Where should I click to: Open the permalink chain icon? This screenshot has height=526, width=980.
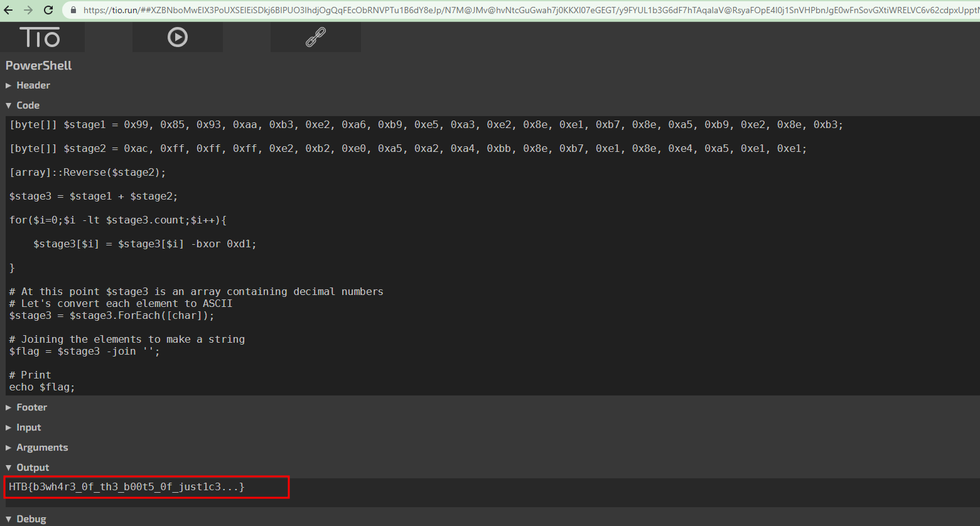point(315,38)
